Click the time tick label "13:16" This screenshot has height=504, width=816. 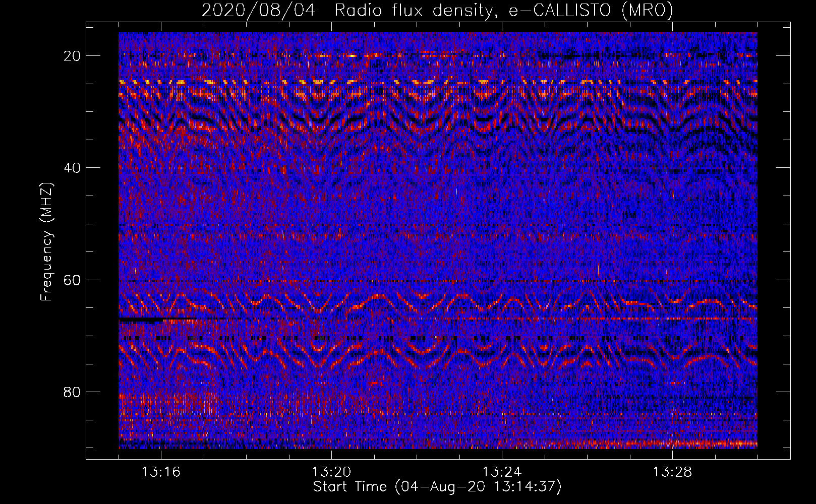(x=161, y=472)
